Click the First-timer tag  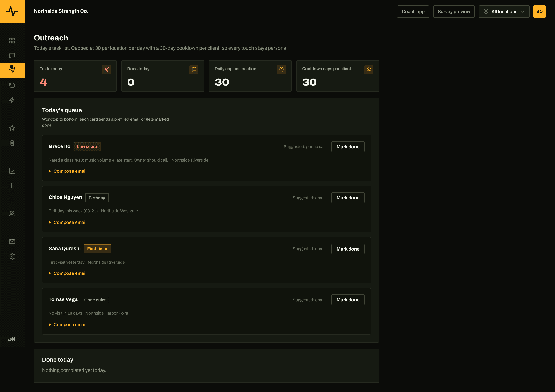[x=97, y=249]
